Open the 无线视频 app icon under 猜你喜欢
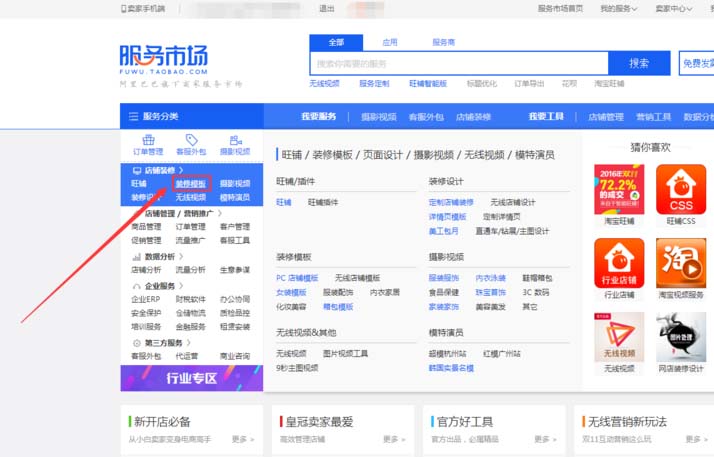This screenshot has width=714, height=457. click(x=619, y=337)
